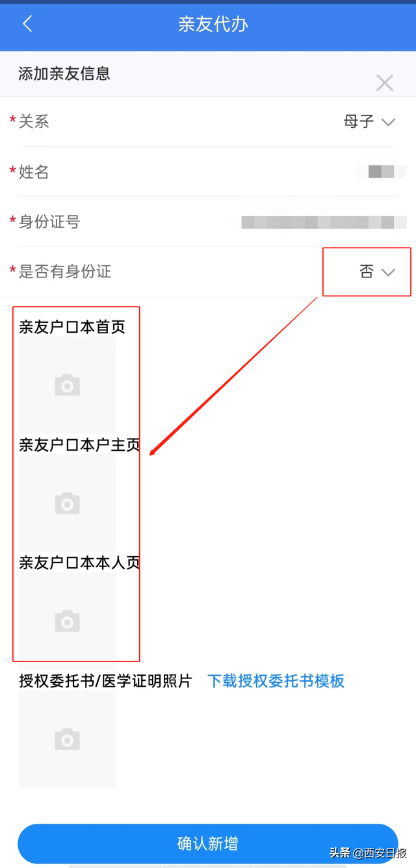Expand the 关系 dropdown chevron
Screen dimensions: 416x868
388,122
